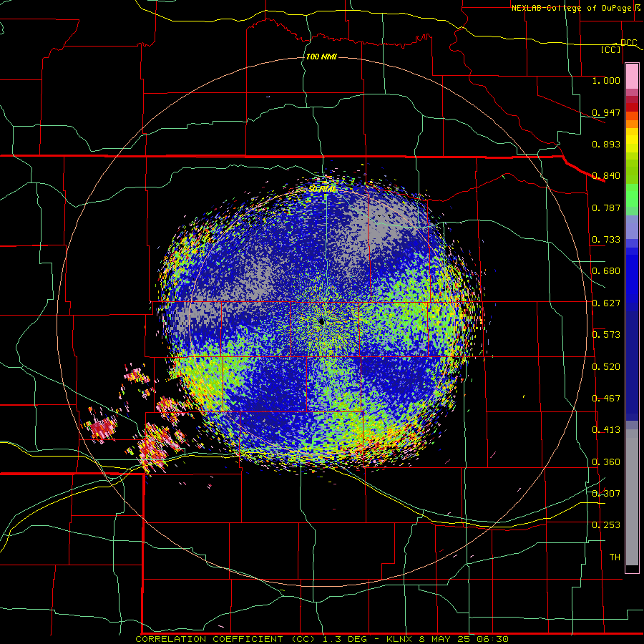Click the black radar site dot at sweep center
Viewport: 644px width, 644px height.
(321, 321)
